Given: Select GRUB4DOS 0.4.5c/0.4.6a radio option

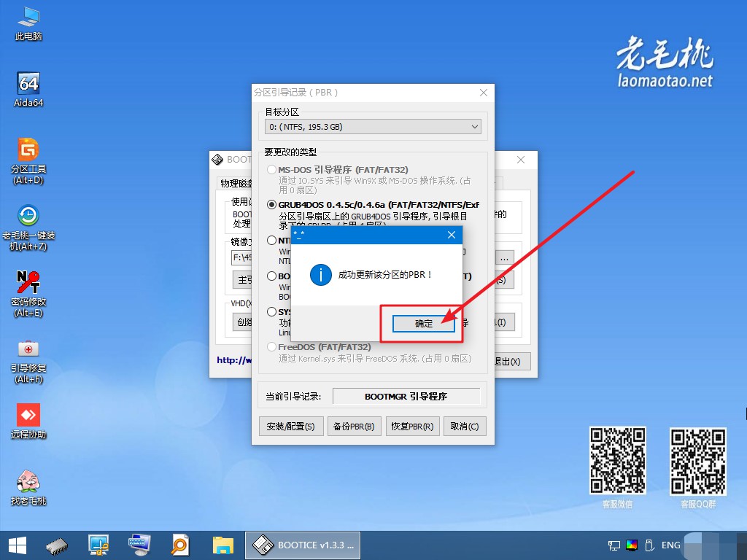Looking at the screenshot, I should (x=271, y=205).
